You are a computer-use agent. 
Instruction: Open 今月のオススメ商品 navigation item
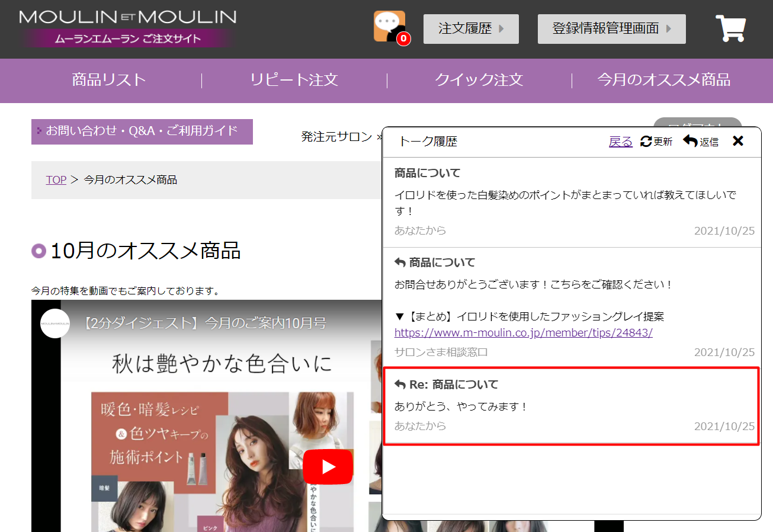(x=663, y=80)
